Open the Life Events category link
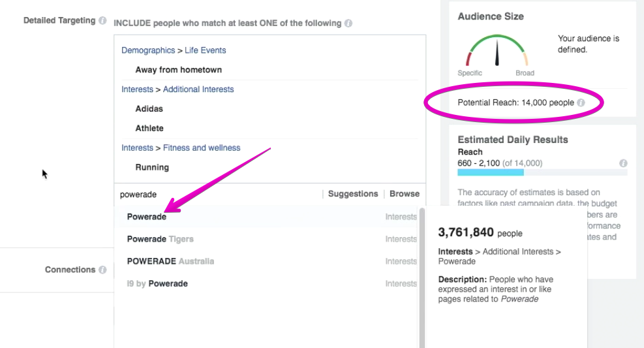 [x=206, y=50]
